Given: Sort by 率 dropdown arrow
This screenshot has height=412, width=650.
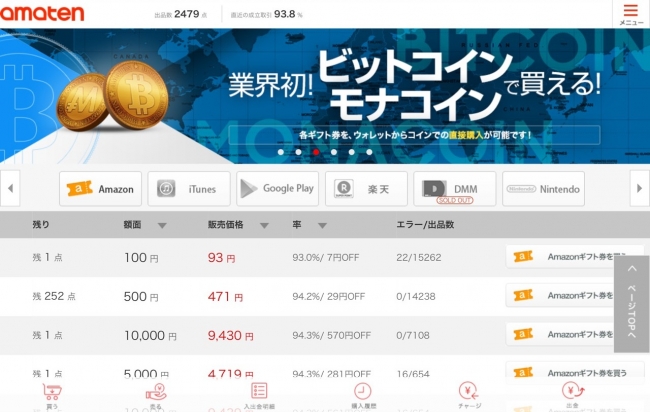Looking at the screenshot, I should (323, 226).
